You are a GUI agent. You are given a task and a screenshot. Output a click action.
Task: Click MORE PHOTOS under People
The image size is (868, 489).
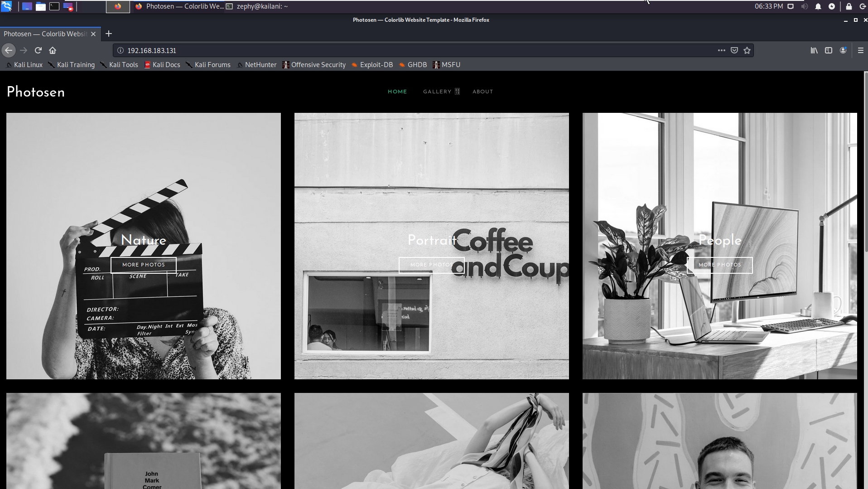720,265
